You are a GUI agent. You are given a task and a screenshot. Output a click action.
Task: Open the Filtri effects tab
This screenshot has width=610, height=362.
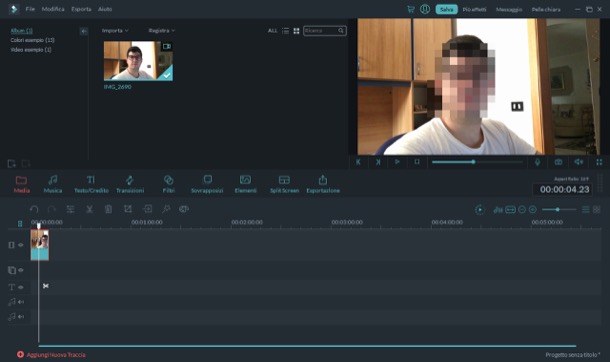168,184
